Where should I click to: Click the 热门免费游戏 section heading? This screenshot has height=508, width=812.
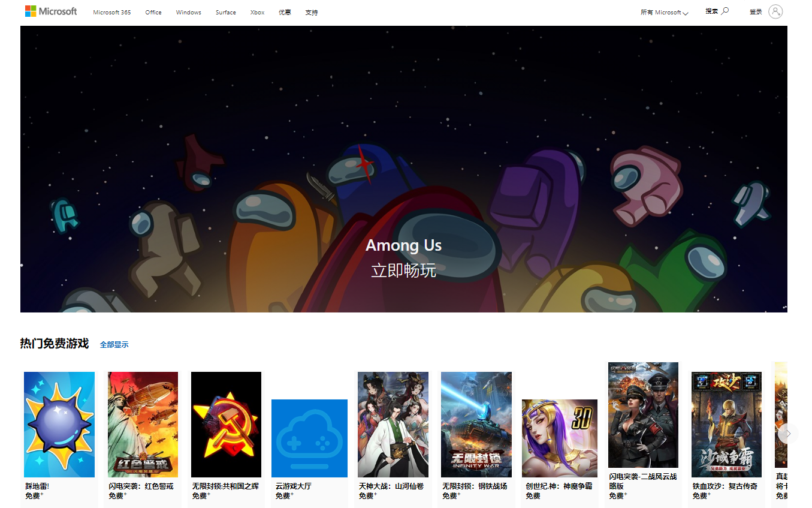point(55,344)
